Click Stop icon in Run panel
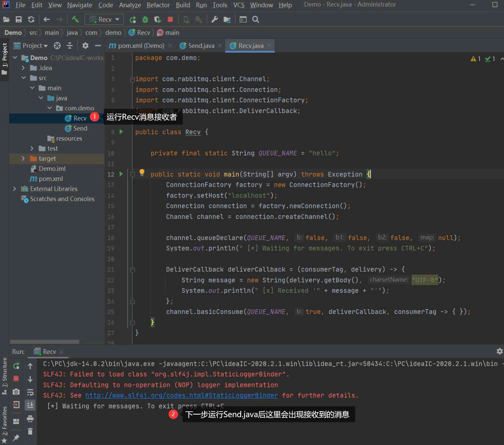Screen dimensions: 504x445 tap(16, 378)
